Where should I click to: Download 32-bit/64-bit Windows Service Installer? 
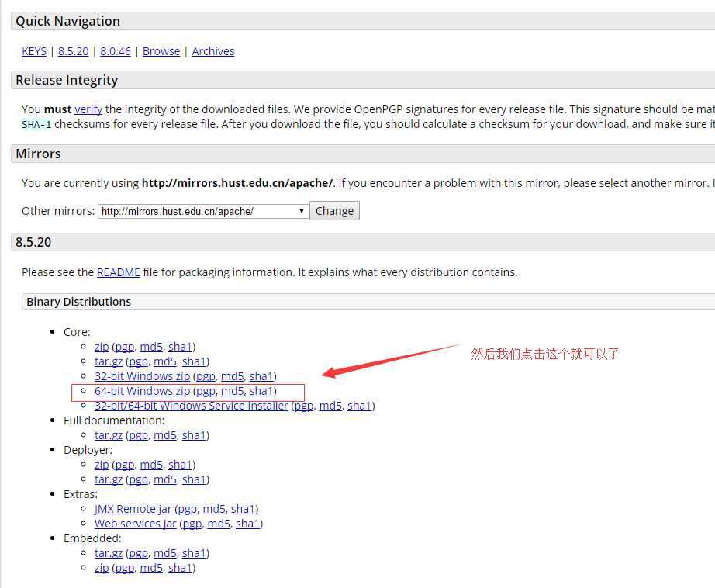point(192,406)
